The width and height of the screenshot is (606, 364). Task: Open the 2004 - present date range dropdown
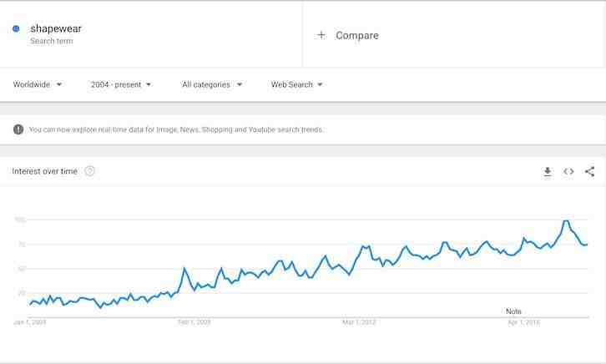coord(121,84)
